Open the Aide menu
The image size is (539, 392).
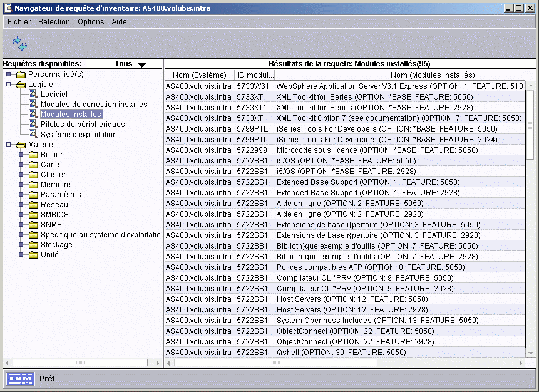(x=120, y=22)
